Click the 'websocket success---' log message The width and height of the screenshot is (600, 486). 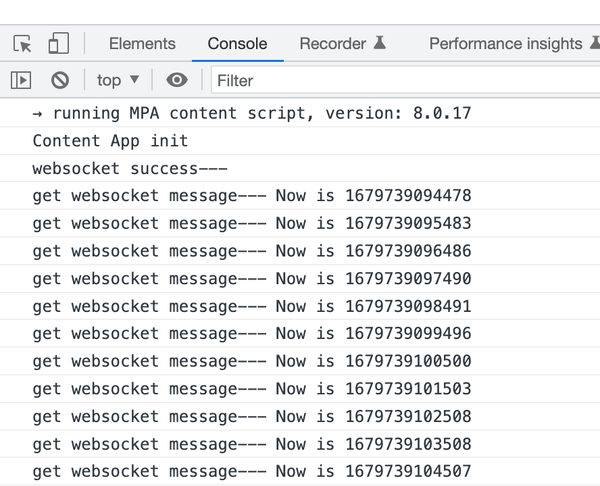tap(130, 169)
